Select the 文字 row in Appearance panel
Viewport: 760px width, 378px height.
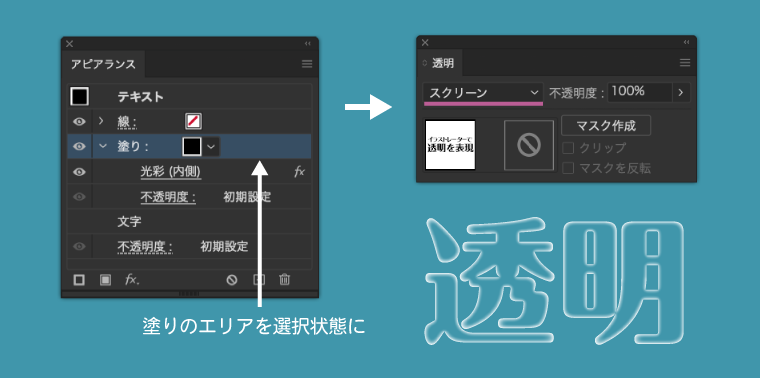tap(189, 222)
